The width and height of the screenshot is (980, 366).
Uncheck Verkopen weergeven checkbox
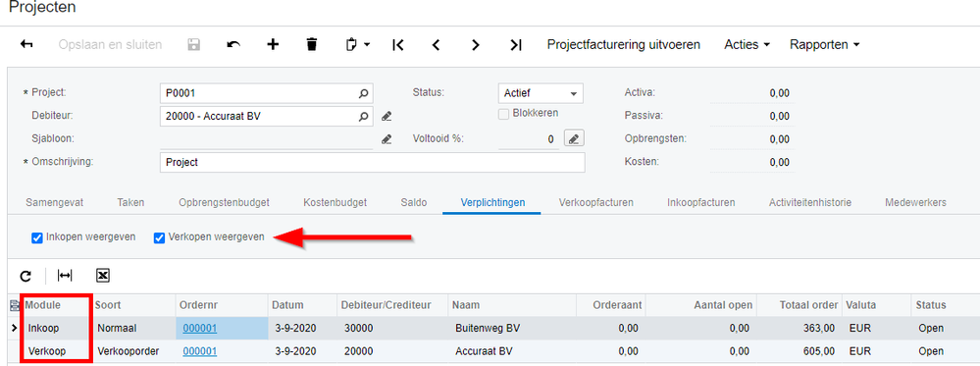click(x=159, y=237)
